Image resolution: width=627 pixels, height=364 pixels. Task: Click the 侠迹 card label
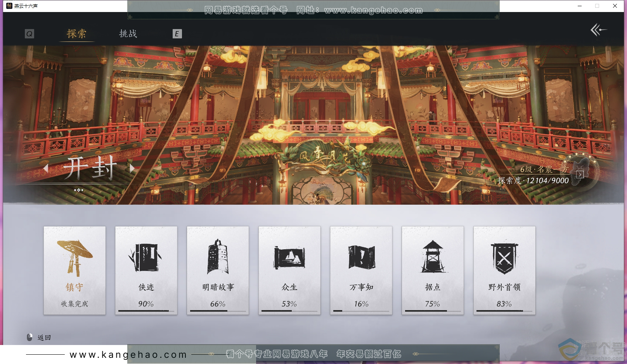[x=146, y=287]
